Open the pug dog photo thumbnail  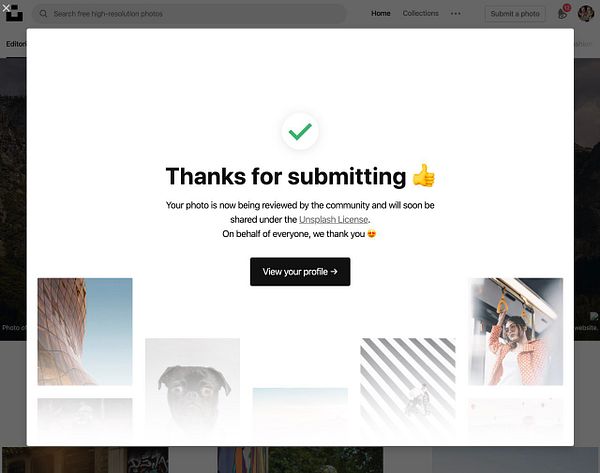tap(192, 387)
